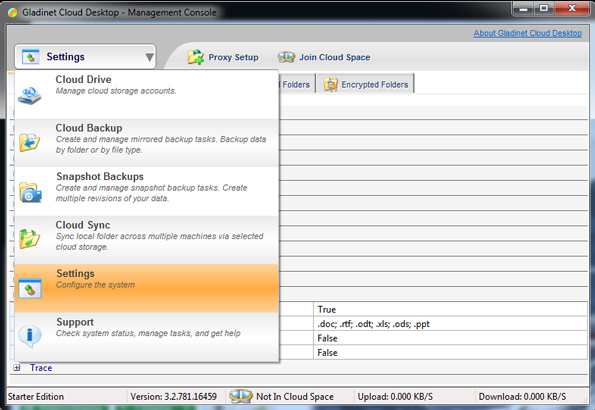The image size is (595, 410).
Task: Click the last False value cell
Action: tap(450, 353)
